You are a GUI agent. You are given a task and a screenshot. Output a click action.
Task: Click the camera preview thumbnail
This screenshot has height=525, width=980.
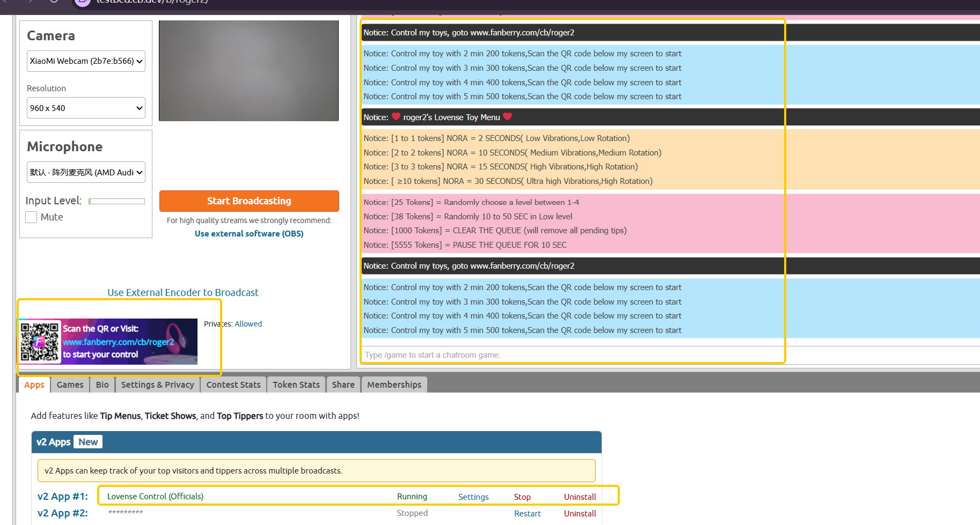[249, 71]
